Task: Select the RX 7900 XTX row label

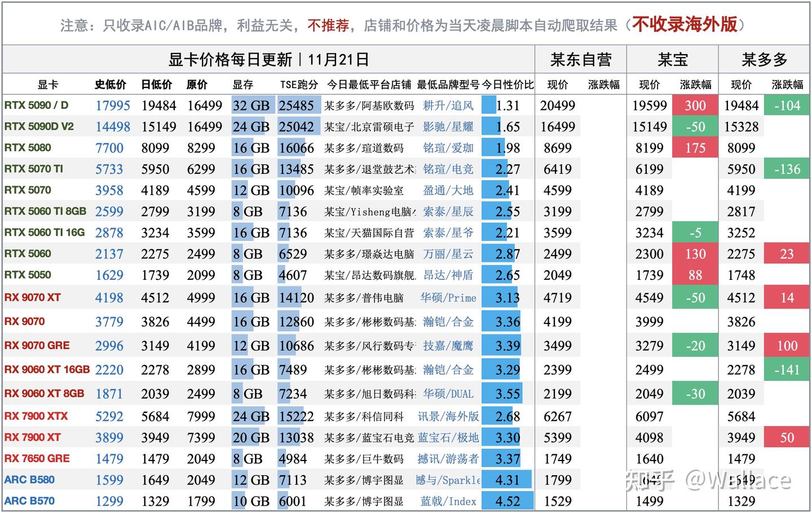Action: coord(36,416)
